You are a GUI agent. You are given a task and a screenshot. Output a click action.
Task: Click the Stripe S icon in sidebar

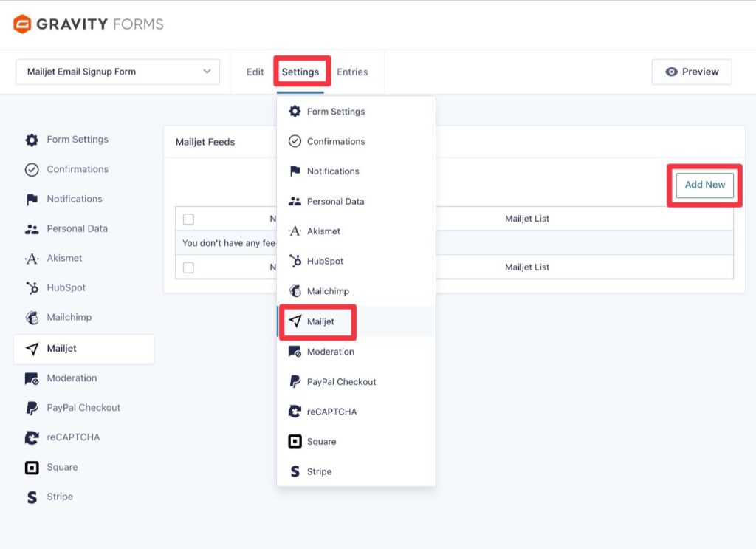coord(32,497)
